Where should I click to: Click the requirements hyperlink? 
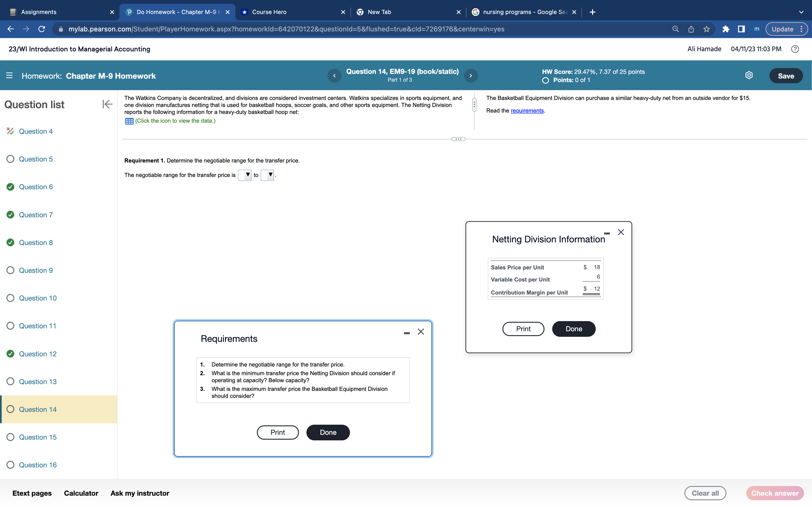coord(527,111)
